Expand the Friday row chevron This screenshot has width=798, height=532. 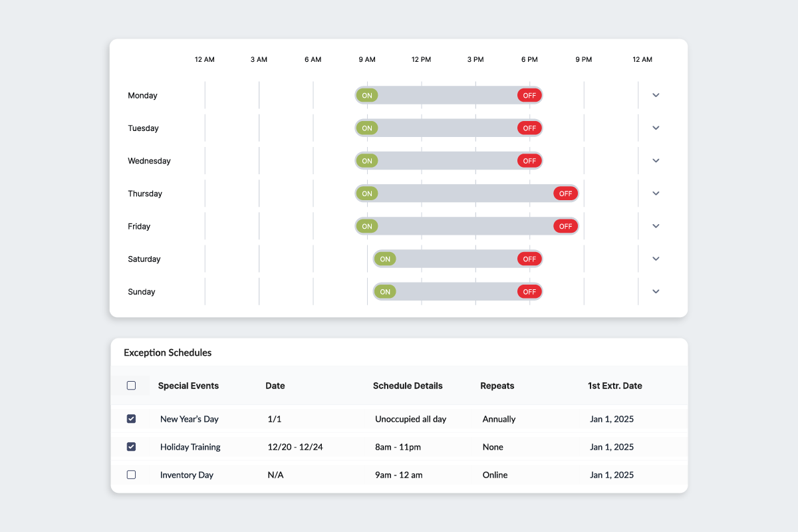pyautogui.click(x=656, y=226)
